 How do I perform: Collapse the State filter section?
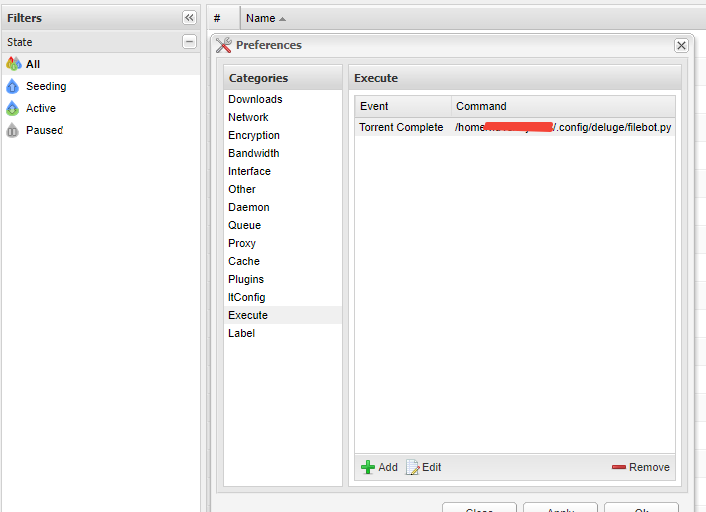pyautogui.click(x=189, y=42)
